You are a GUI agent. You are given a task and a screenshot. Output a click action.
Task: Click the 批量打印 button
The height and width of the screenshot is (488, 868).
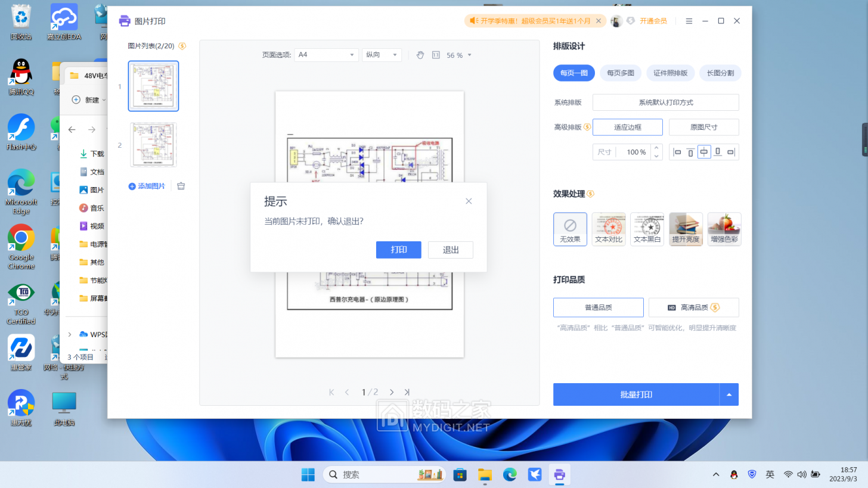pos(636,394)
